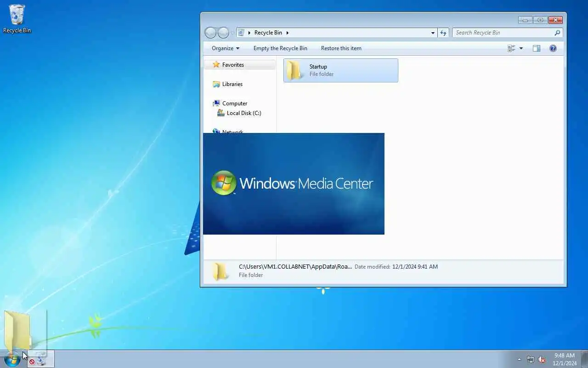Click the Recycle Bin breadcrumb in address bar
Screen dimensions: 588x368
coord(268,33)
